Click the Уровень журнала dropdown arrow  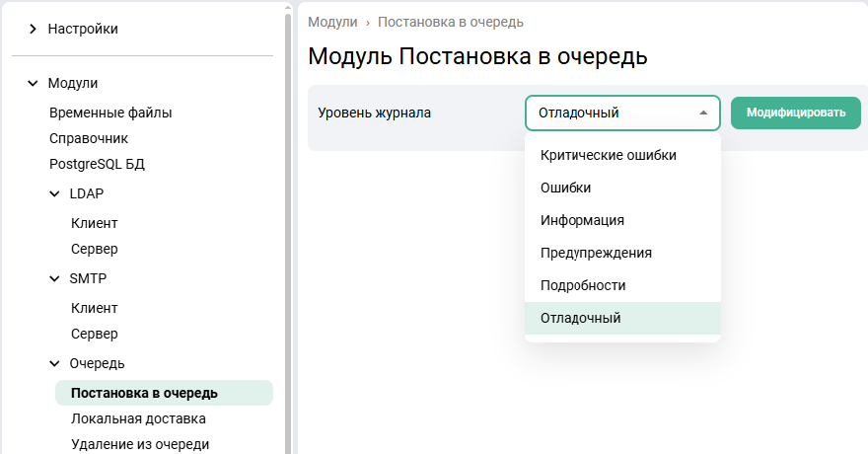click(x=703, y=113)
